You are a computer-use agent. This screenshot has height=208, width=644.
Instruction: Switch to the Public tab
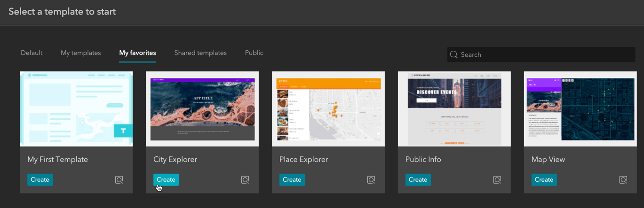[254, 53]
